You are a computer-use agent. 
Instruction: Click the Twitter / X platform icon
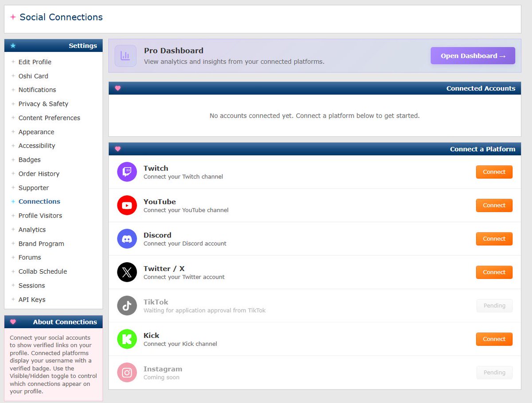point(127,272)
